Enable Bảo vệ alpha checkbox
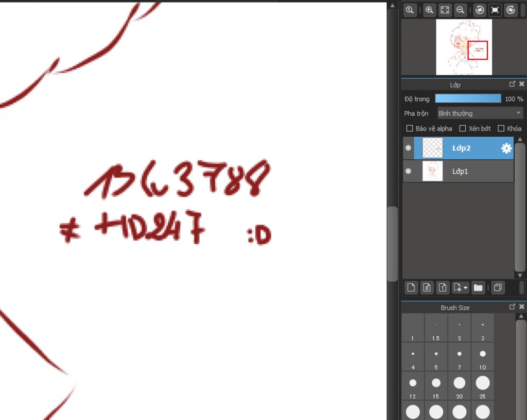The width and height of the screenshot is (527, 420). click(x=409, y=129)
